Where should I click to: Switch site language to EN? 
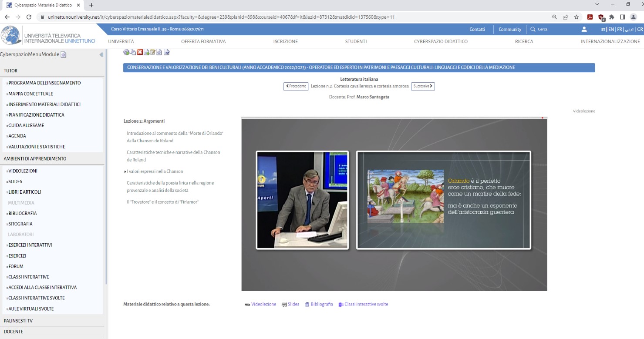click(x=611, y=29)
